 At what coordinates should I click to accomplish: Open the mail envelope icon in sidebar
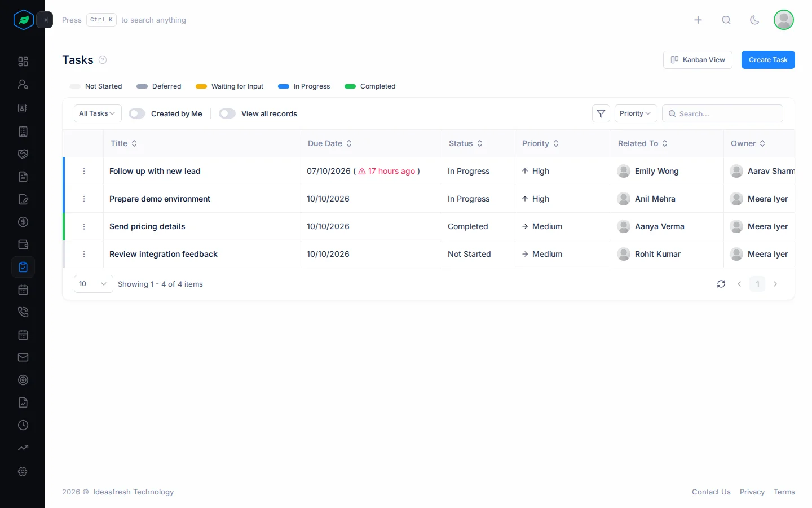point(23,357)
